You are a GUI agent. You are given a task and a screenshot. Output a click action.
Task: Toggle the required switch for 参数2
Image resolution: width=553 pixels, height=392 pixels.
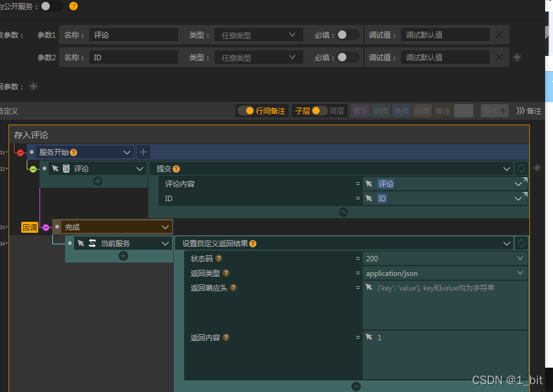click(x=348, y=57)
